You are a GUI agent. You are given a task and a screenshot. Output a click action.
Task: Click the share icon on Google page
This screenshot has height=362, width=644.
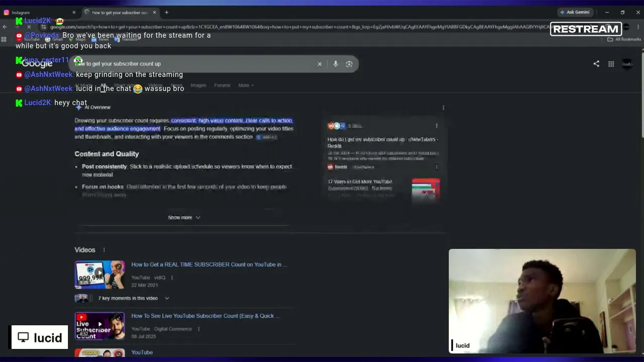pos(596,64)
